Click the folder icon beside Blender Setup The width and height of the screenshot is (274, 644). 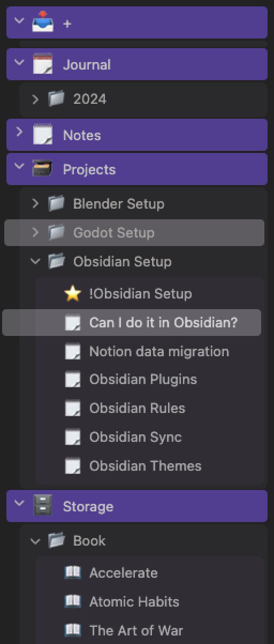click(x=56, y=203)
